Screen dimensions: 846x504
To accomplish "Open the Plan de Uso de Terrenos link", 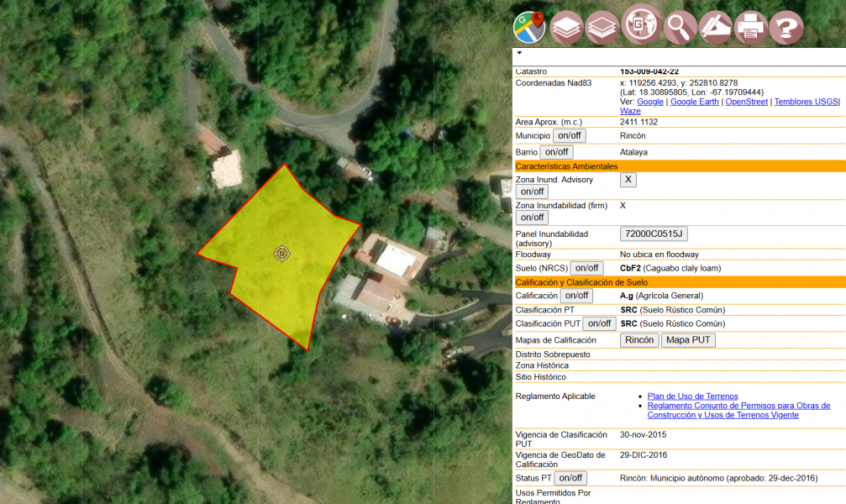I will (x=691, y=396).
